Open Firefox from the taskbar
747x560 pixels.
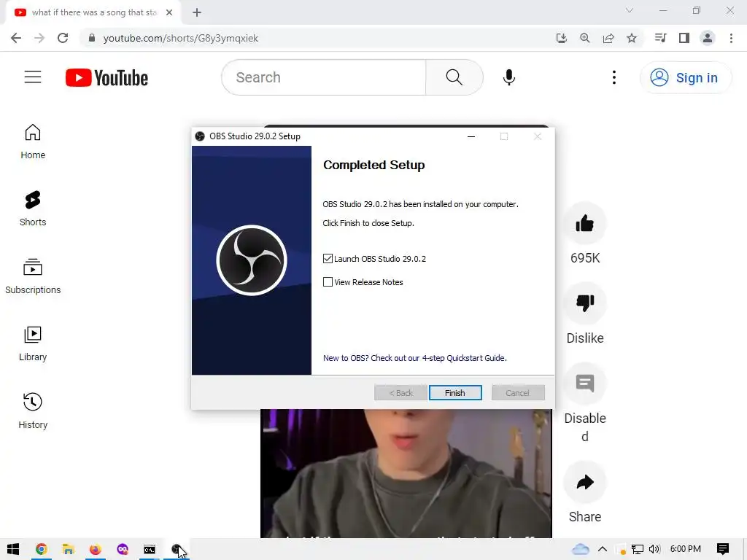click(x=96, y=549)
